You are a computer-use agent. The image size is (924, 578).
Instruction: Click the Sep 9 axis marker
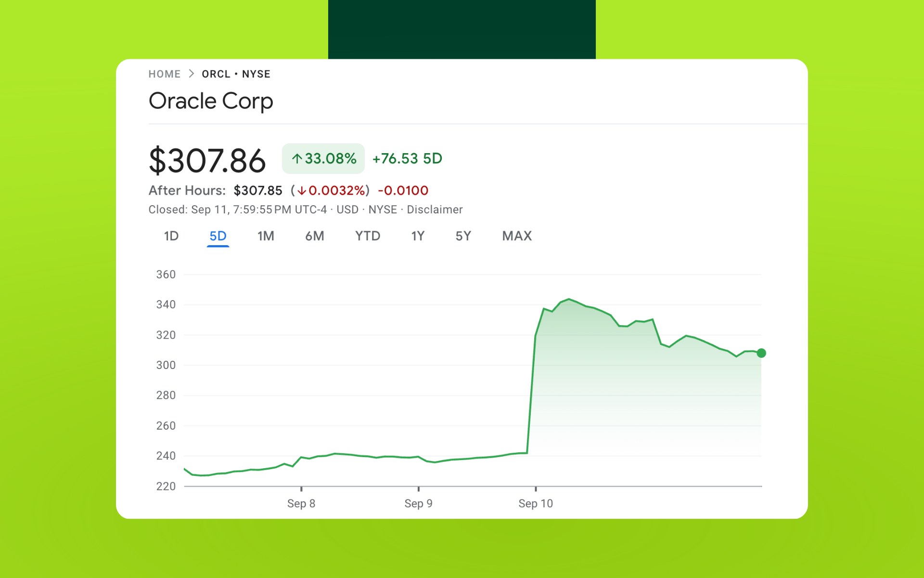[418, 503]
